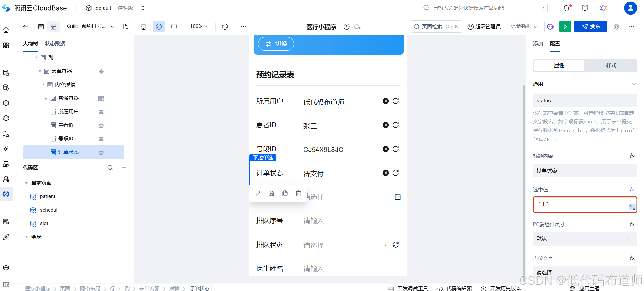Open the toolbar more options ellipsis

(243, 27)
